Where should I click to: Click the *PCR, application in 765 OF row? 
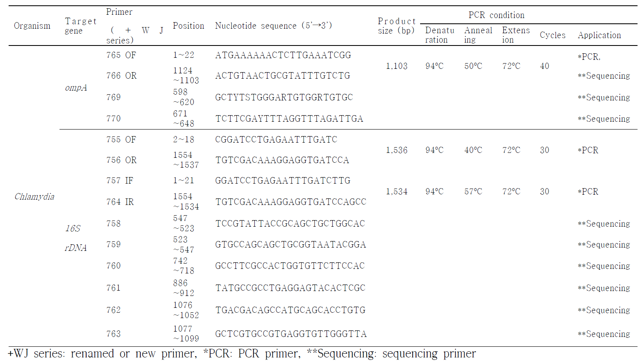pyautogui.click(x=589, y=57)
